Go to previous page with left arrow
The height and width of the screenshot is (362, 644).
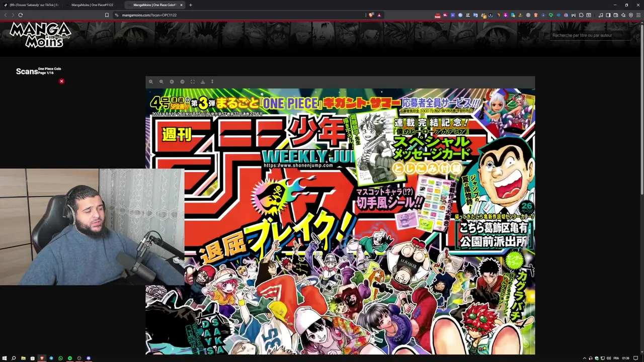pos(172,81)
